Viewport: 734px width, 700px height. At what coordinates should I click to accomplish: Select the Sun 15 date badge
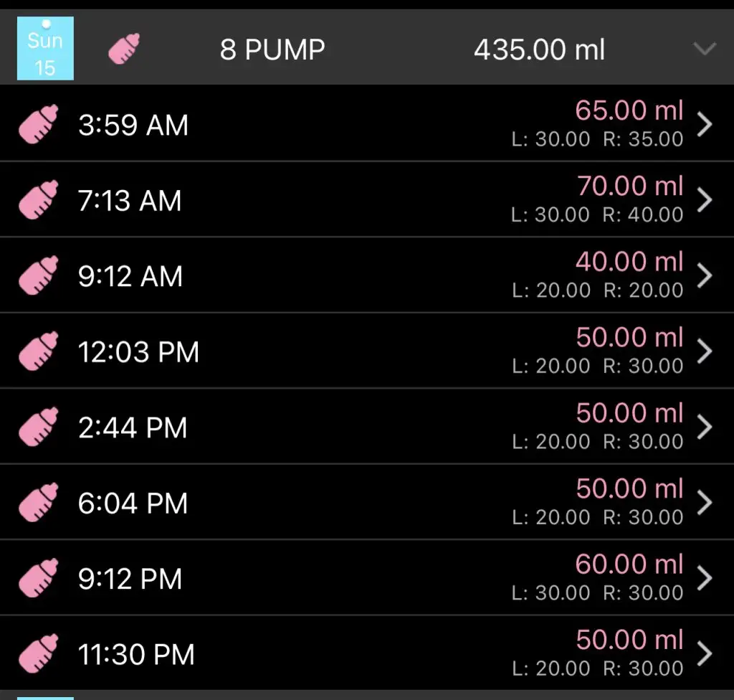click(x=45, y=48)
